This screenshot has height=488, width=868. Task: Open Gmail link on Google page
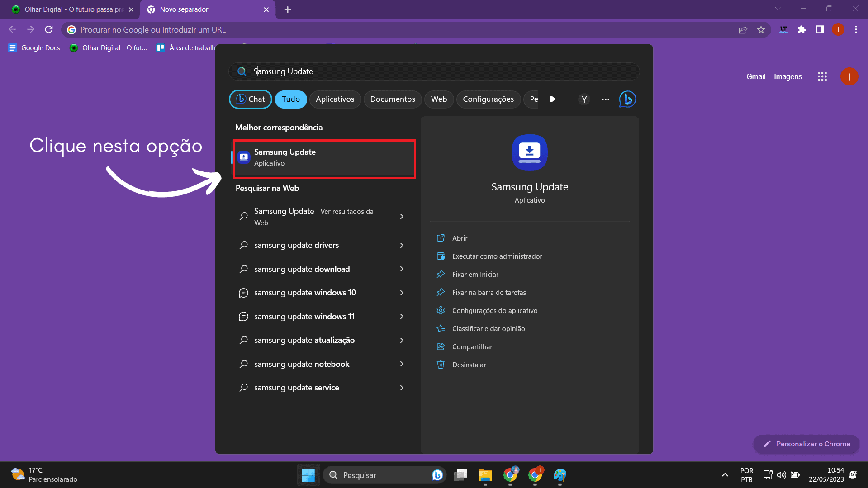pos(756,76)
